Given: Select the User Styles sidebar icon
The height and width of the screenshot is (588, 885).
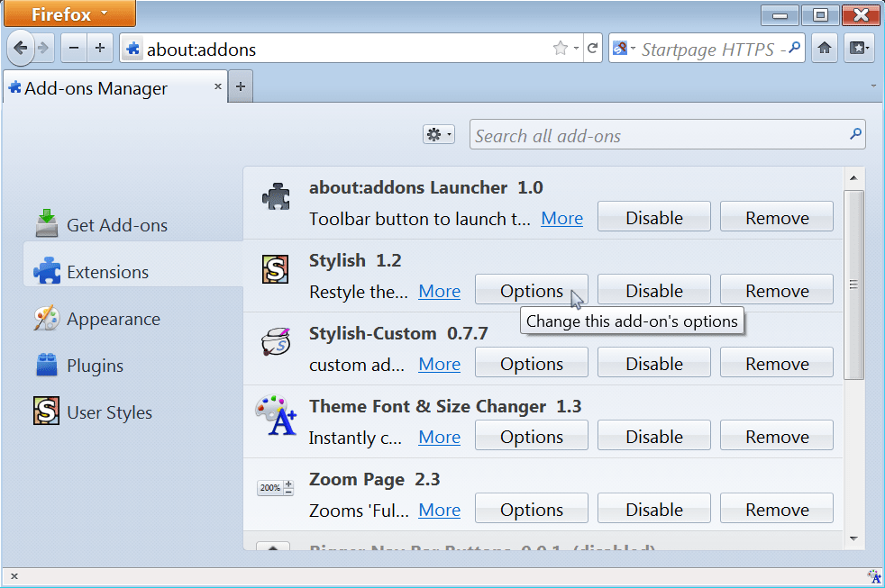Looking at the screenshot, I should (46, 412).
